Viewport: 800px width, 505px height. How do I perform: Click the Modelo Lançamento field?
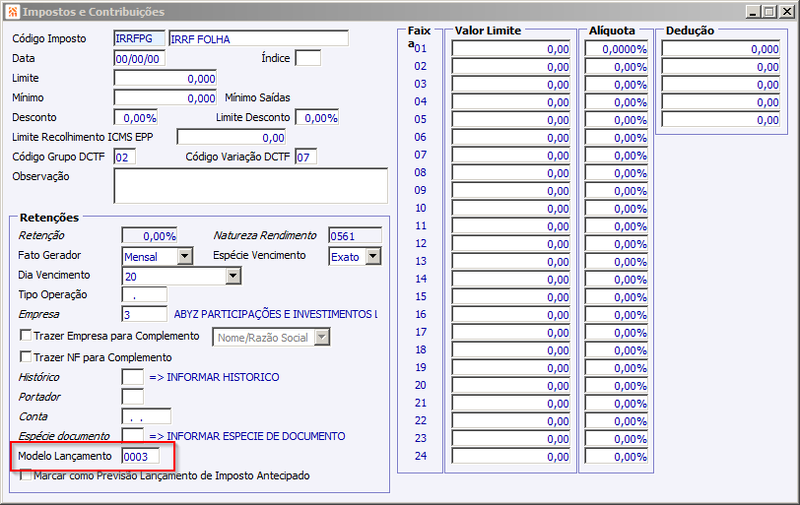[x=141, y=456]
